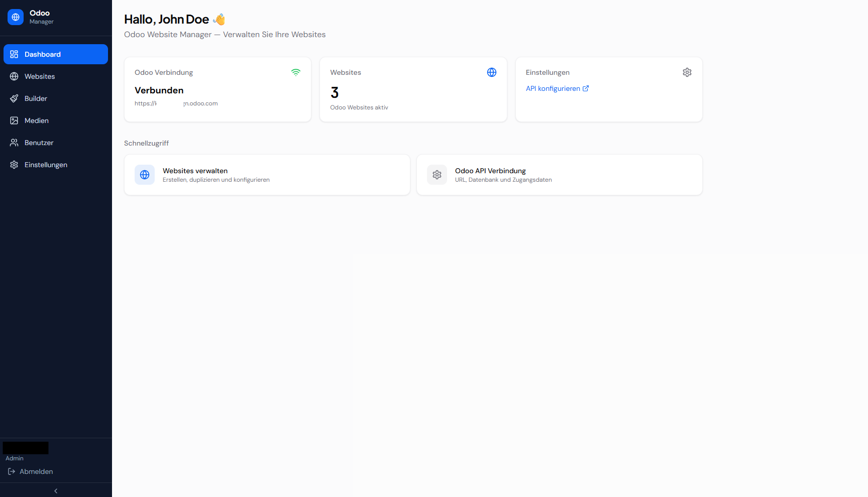868x497 pixels.
Task: Click the Schnellzugriff heading
Action: tap(147, 143)
